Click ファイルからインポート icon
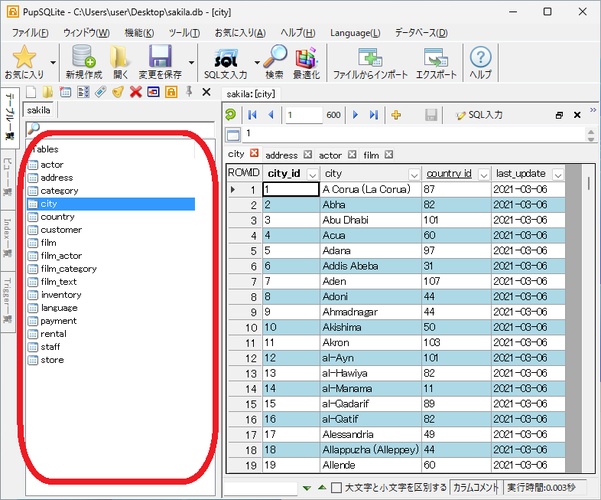The image size is (601, 500). point(370,57)
